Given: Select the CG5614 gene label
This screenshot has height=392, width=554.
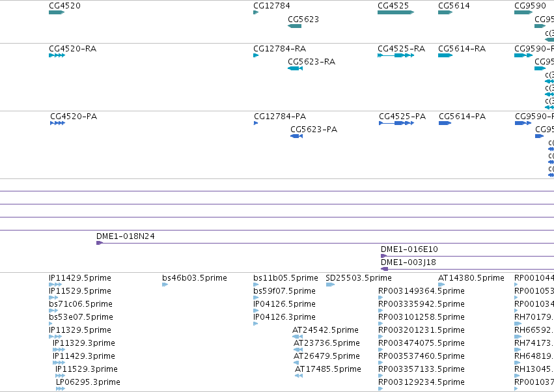Looking at the screenshot, I should coord(454,6).
